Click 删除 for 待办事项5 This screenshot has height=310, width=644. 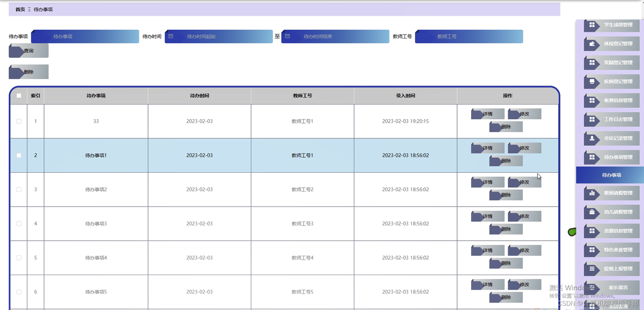[x=506, y=297]
